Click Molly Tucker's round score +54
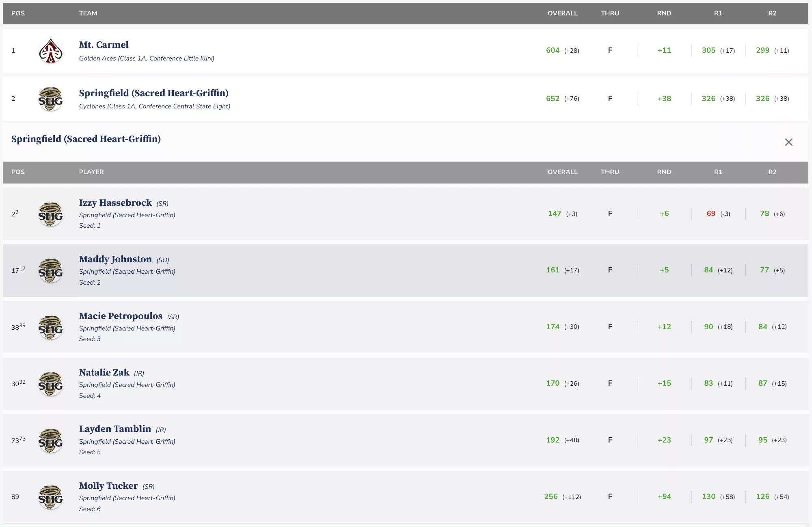Viewport: 812px width, 527px height. [x=664, y=497]
